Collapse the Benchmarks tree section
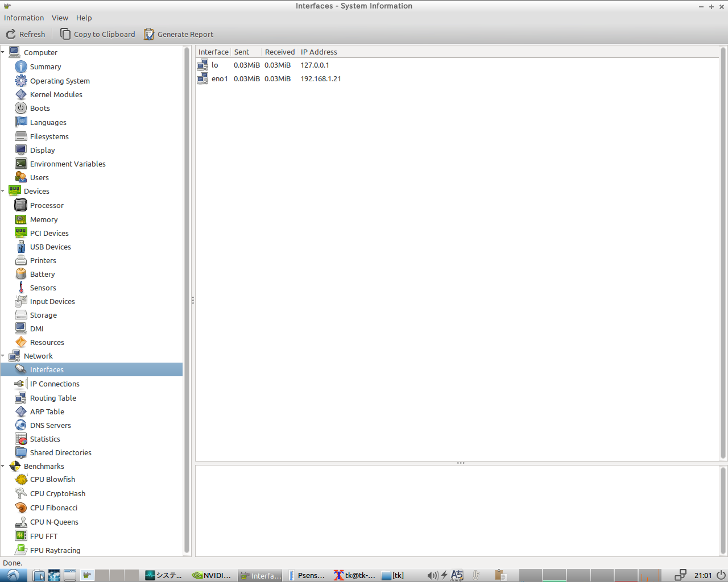The image size is (728, 582). (3, 467)
